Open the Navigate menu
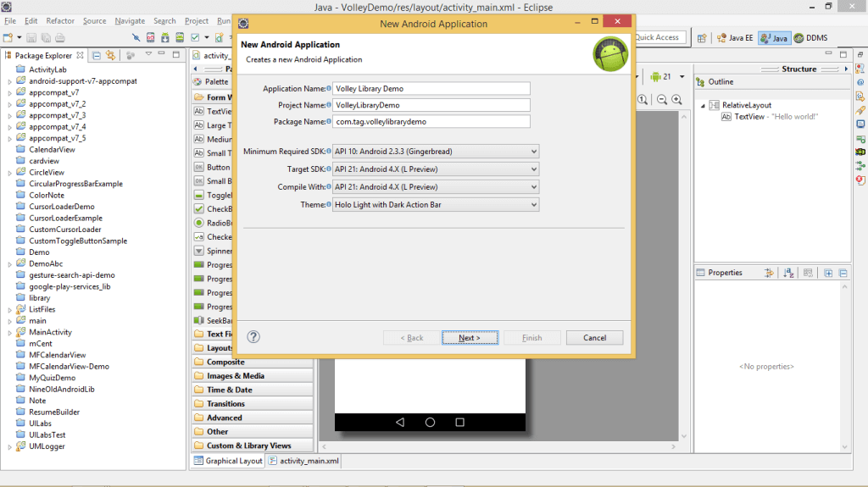 130,20
